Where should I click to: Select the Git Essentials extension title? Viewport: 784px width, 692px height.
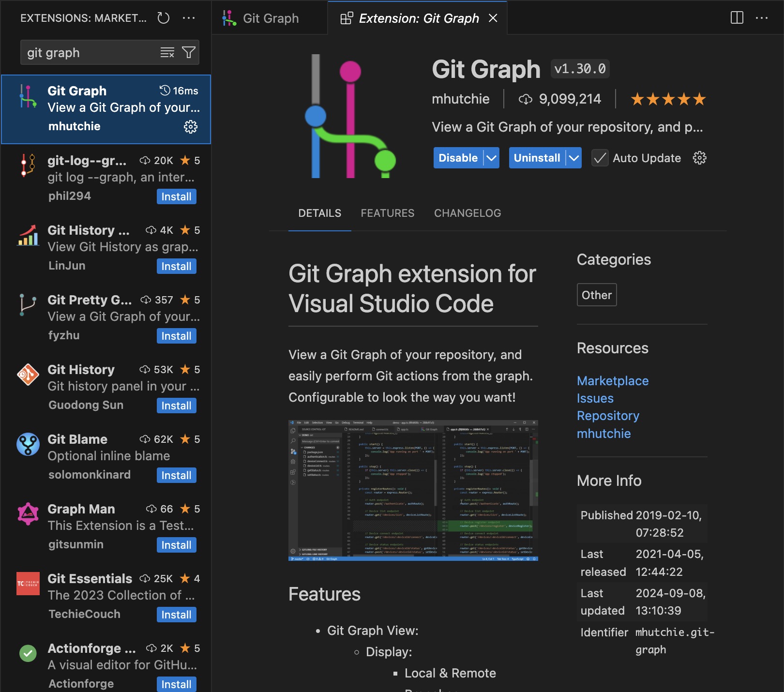click(90, 579)
